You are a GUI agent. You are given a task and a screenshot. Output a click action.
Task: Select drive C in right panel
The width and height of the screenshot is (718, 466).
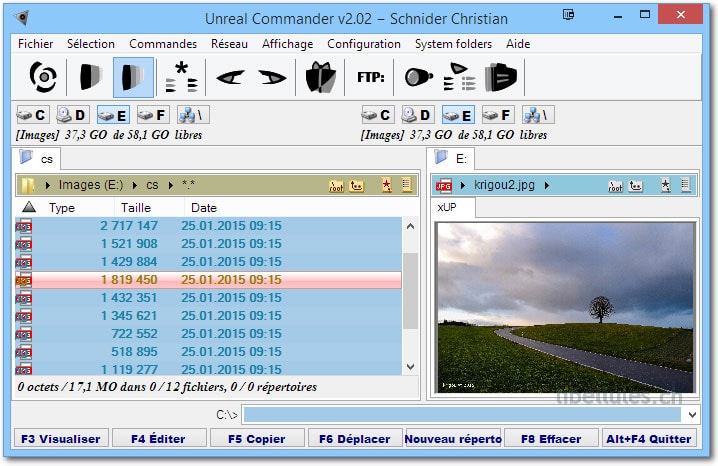pyautogui.click(x=376, y=115)
